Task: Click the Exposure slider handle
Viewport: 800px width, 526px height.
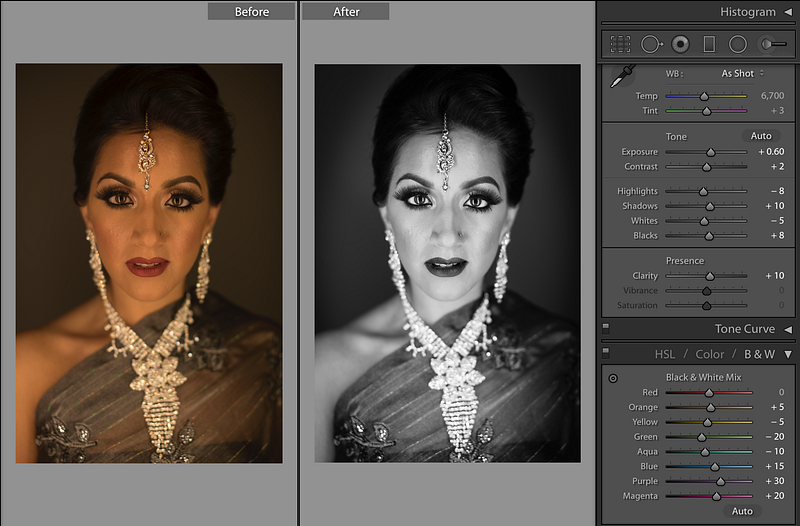Action: tap(711, 152)
